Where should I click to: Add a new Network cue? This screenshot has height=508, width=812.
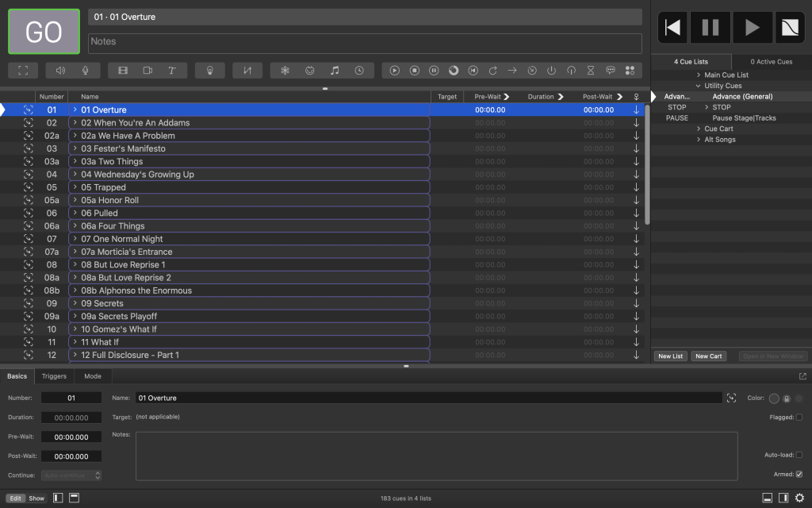[x=285, y=71]
